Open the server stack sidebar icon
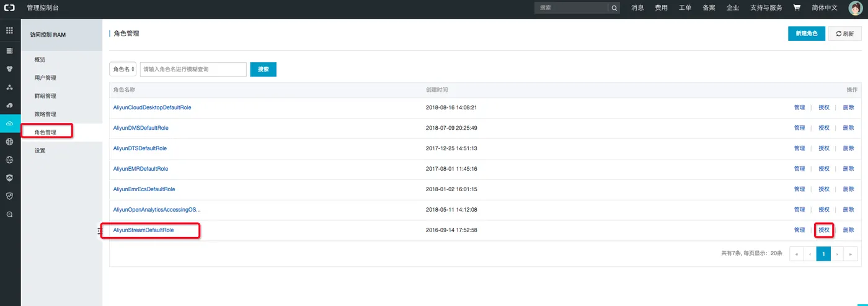Screen dimensions: 868x306 click(x=9, y=51)
